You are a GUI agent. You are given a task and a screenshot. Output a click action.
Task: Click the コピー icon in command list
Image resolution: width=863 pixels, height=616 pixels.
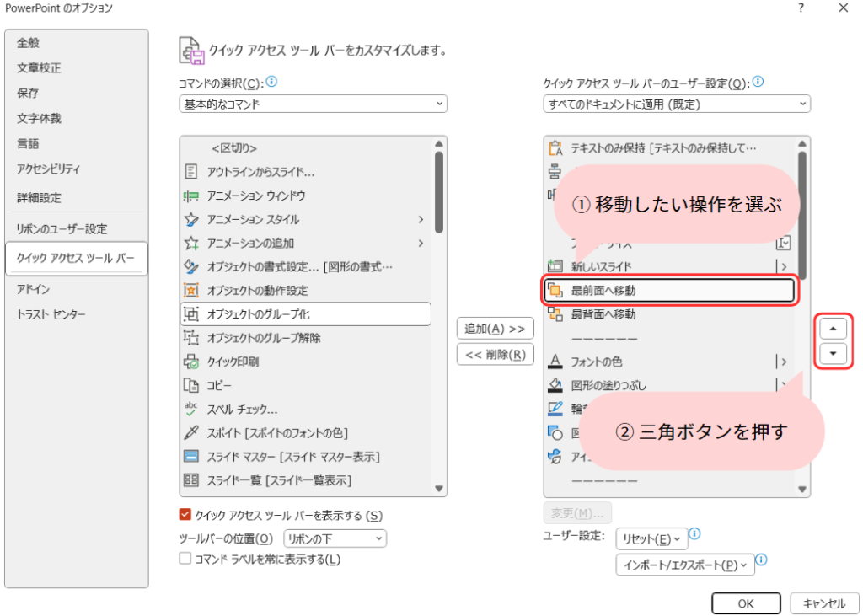191,385
